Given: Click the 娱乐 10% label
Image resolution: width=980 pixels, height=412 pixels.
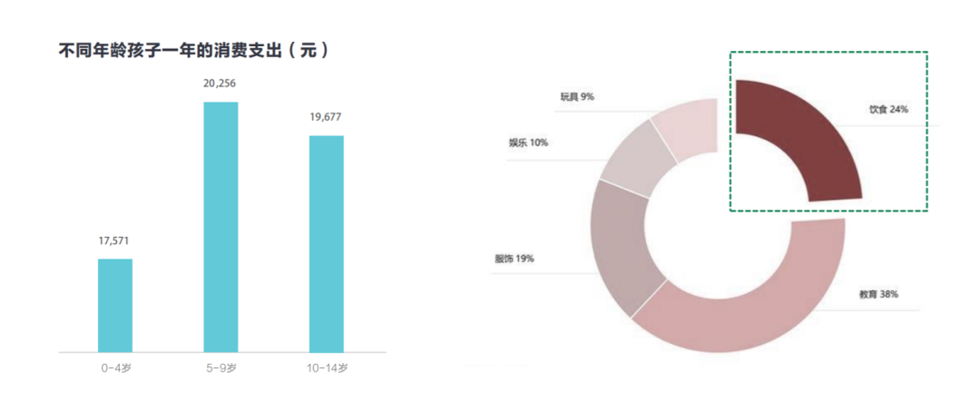Looking at the screenshot, I should tap(528, 142).
